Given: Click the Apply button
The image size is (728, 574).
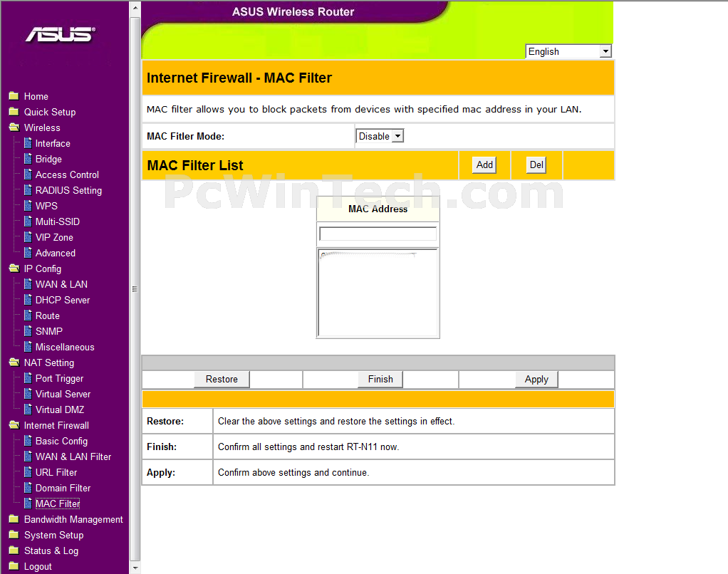Looking at the screenshot, I should [x=536, y=379].
